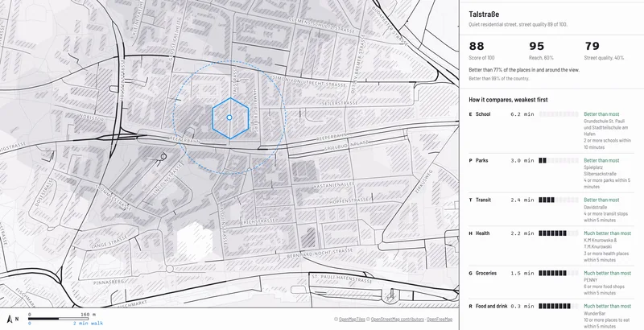Click the R letter badge beside Food and drink
The width and height of the screenshot is (644, 330).
point(470,306)
